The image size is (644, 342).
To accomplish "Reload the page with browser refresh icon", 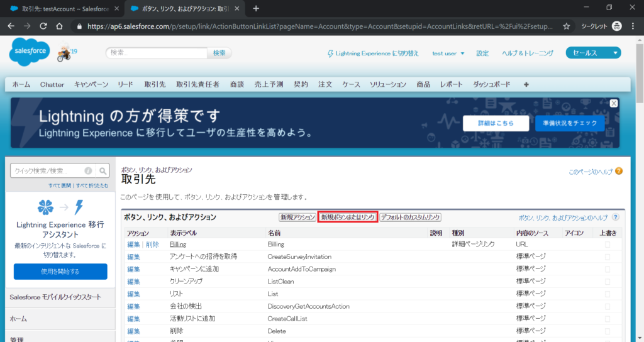I will (x=43, y=26).
